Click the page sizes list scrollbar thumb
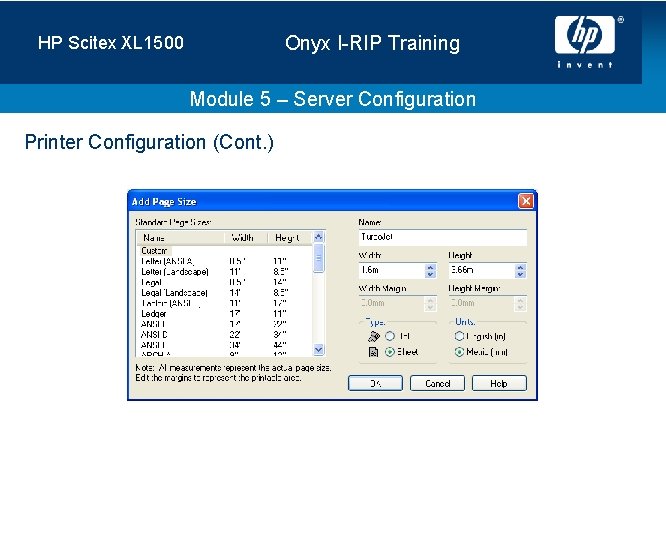666x539 pixels. (319, 258)
